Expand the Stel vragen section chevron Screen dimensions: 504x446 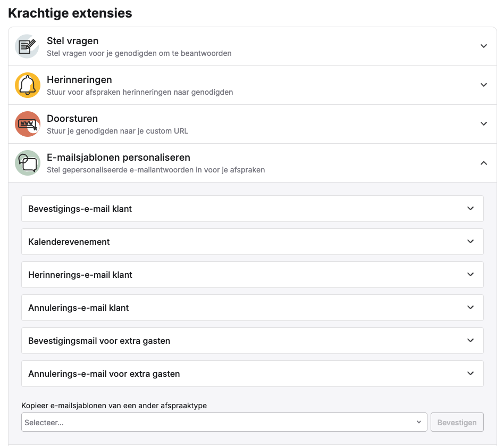point(483,46)
